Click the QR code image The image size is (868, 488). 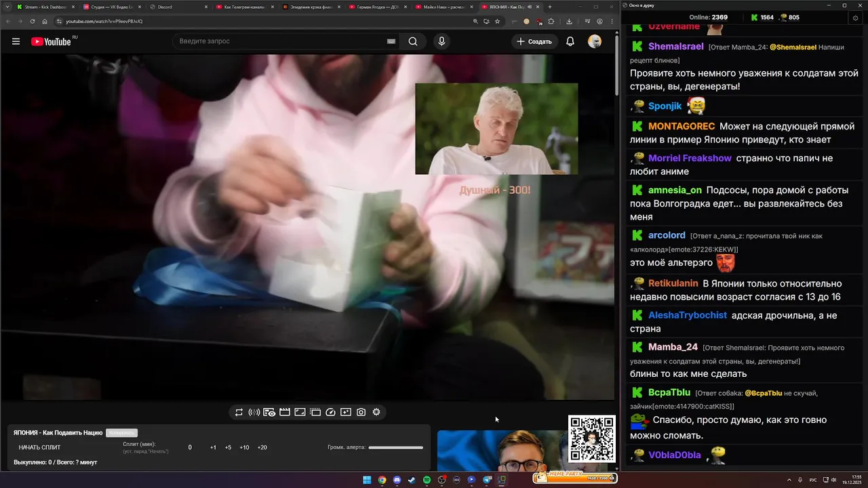click(x=592, y=439)
